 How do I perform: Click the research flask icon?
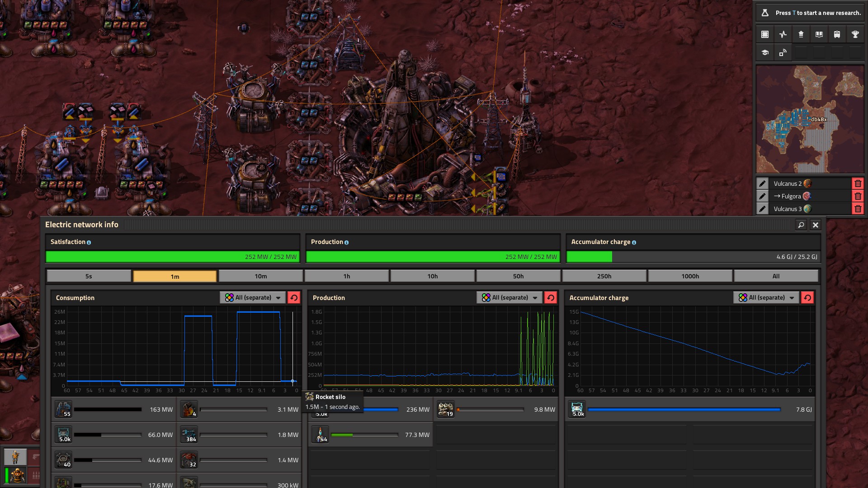765,13
